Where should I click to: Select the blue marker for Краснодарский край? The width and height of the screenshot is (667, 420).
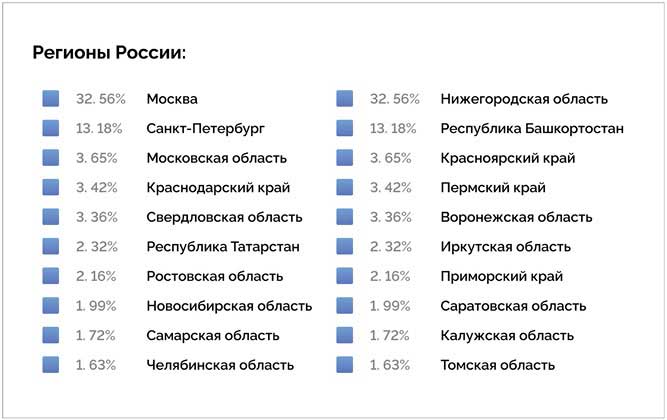pos(51,188)
